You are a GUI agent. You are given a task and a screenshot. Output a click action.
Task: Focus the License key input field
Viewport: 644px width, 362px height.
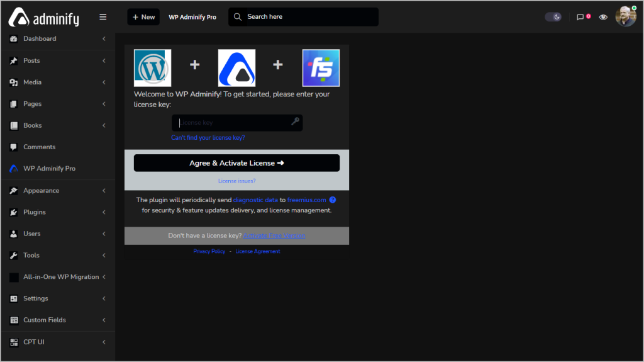[237, 123]
